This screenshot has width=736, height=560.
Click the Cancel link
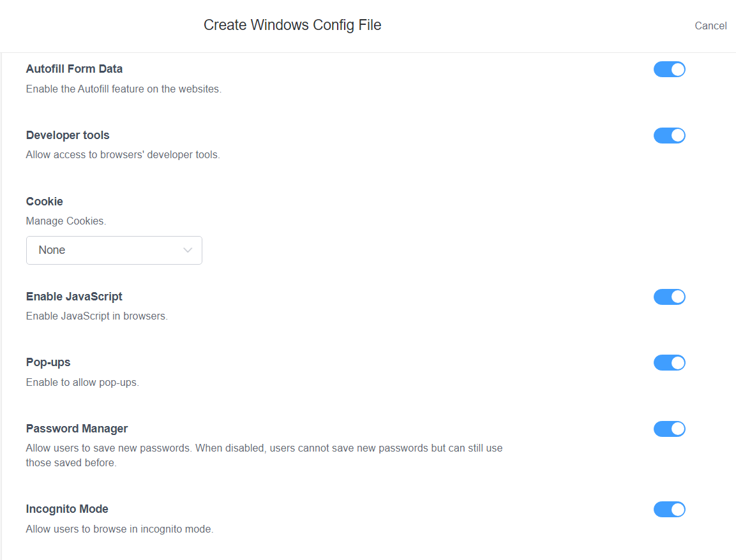pyautogui.click(x=710, y=26)
